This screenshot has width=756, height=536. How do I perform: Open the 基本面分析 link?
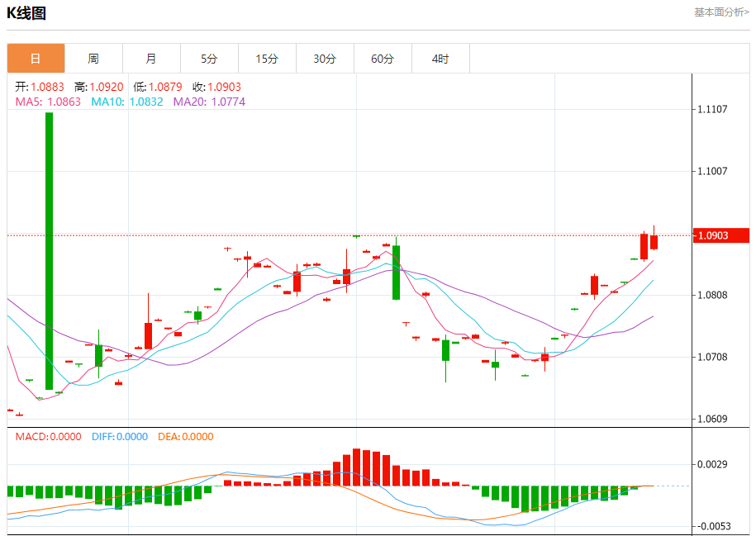coord(721,12)
